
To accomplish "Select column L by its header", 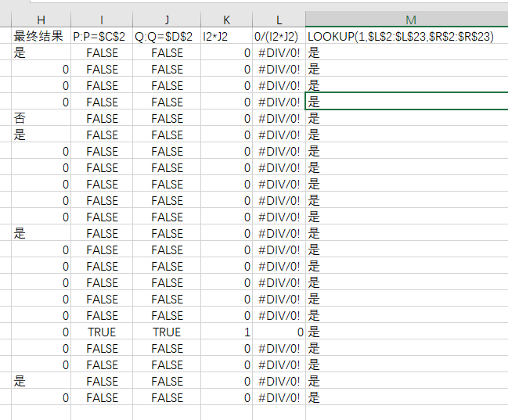I will point(279,20).
